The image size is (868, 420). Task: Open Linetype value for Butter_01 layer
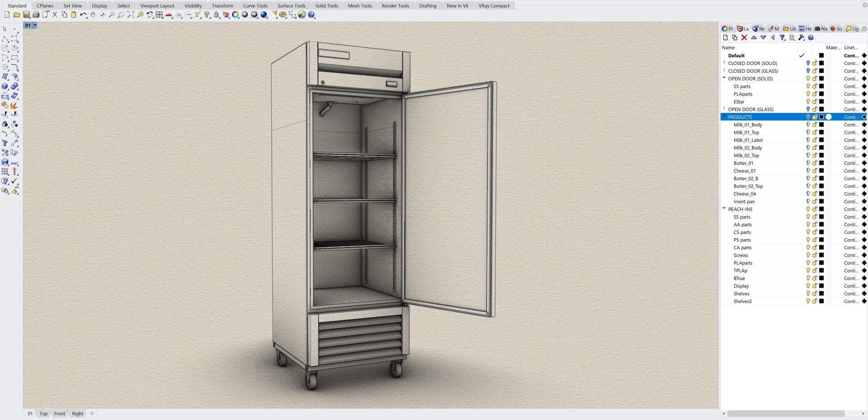851,163
